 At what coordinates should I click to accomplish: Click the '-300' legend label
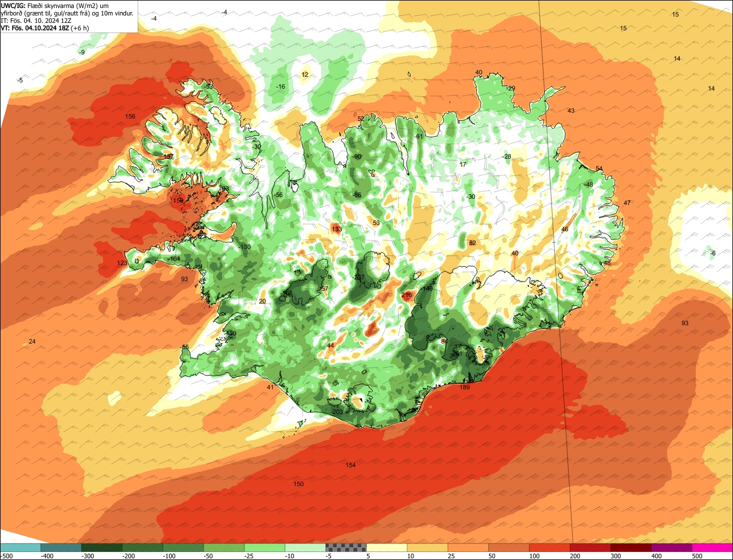point(88,555)
